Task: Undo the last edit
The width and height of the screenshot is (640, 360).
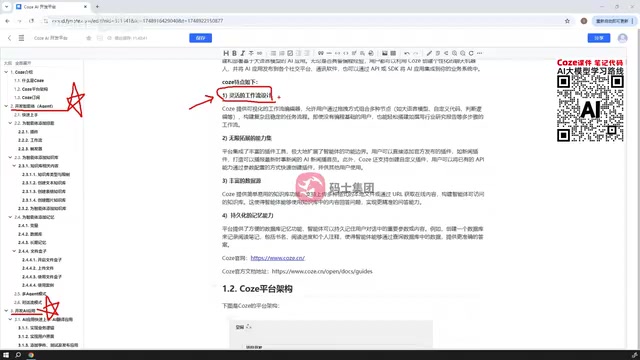Action: point(407,53)
